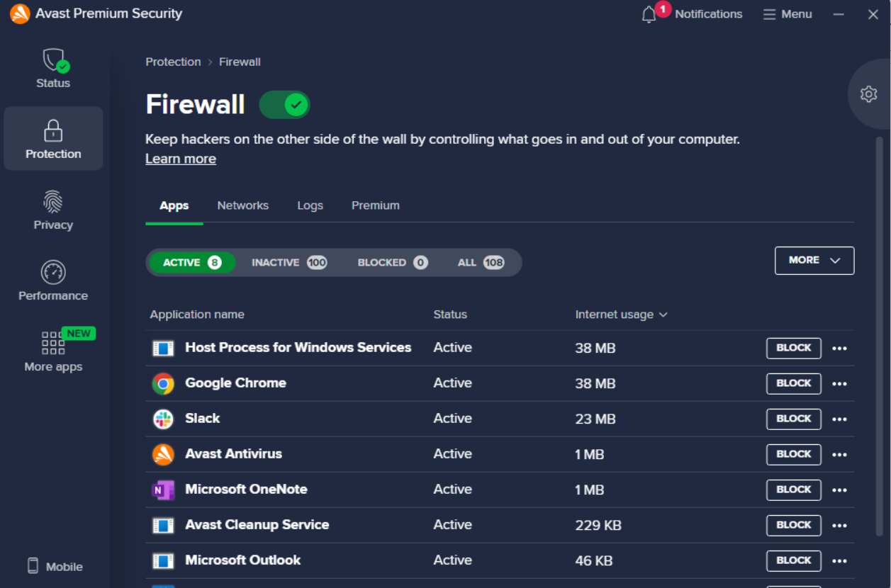Turn off the Firewall toggle switch
The image size is (891, 588).
pos(285,105)
